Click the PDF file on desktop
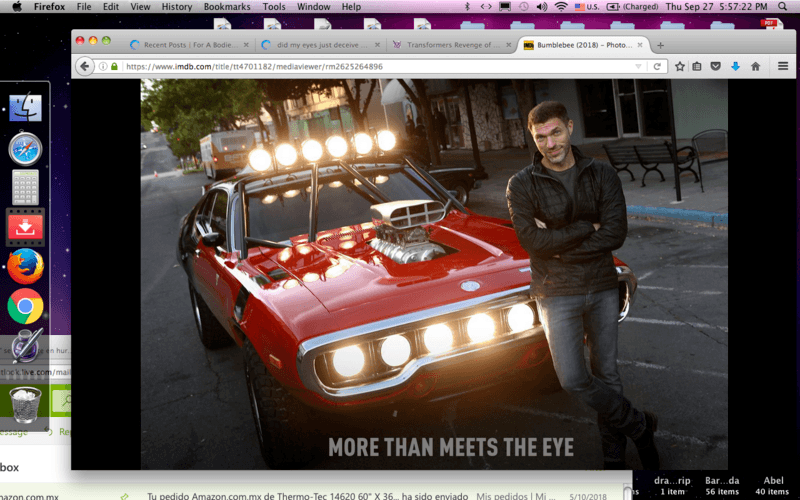 pyautogui.click(x=771, y=23)
